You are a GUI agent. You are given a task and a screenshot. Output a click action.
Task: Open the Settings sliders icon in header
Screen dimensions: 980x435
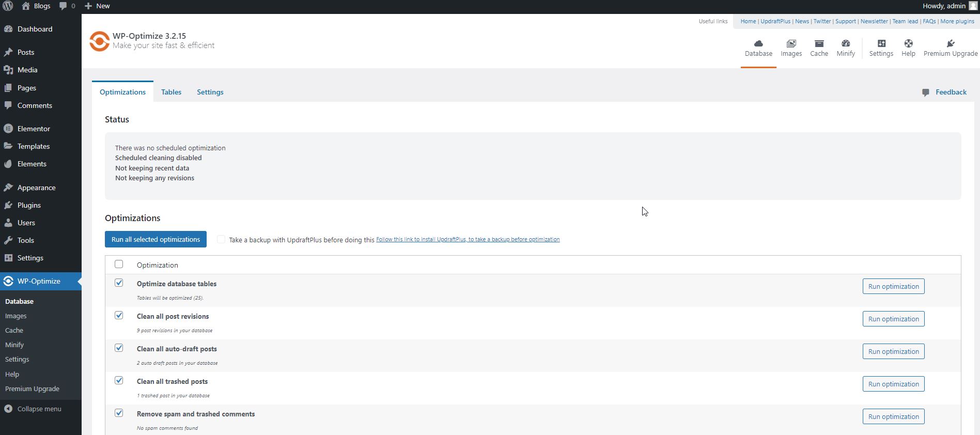(881, 43)
